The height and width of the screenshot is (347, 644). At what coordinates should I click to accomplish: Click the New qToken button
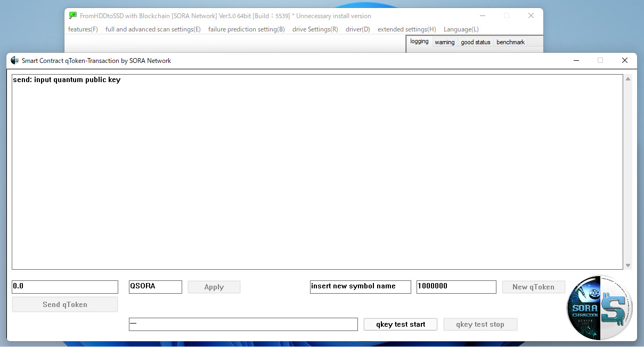[533, 287]
